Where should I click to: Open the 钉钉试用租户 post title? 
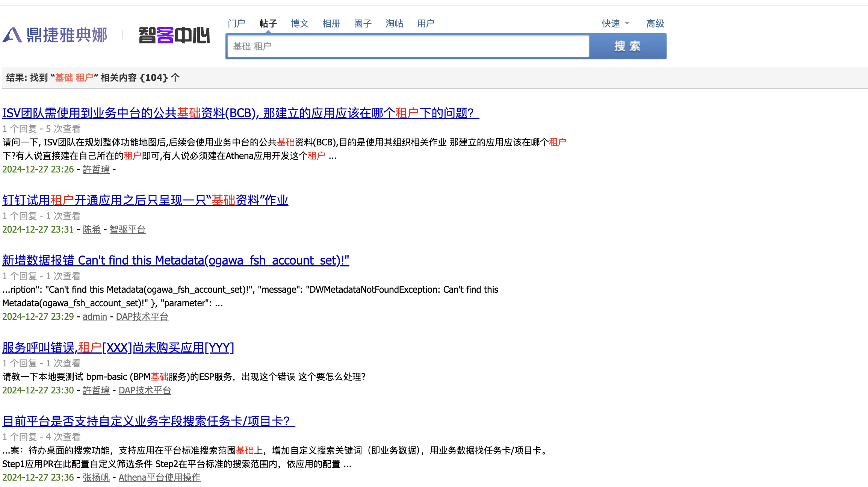coord(145,200)
